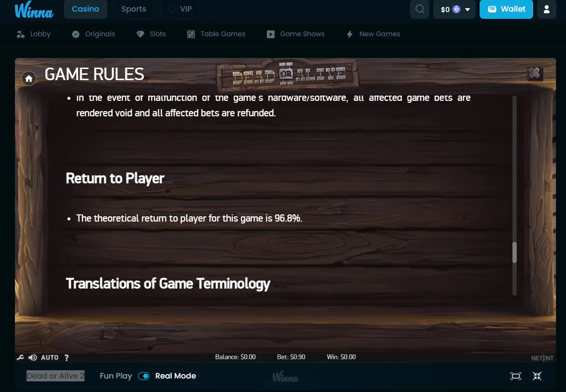The height and width of the screenshot is (392, 566).
Task: Open game settings wrench icon
Action: point(21,357)
